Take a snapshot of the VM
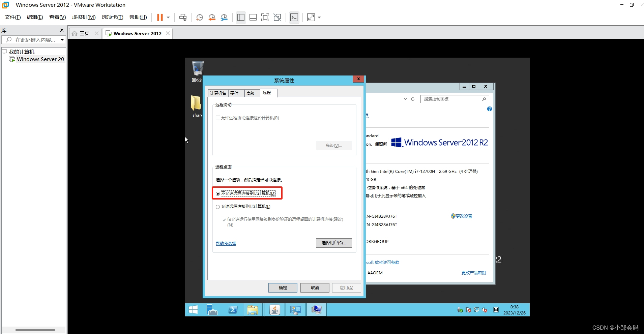The width and height of the screenshot is (644, 334). [x=199, y=17]
